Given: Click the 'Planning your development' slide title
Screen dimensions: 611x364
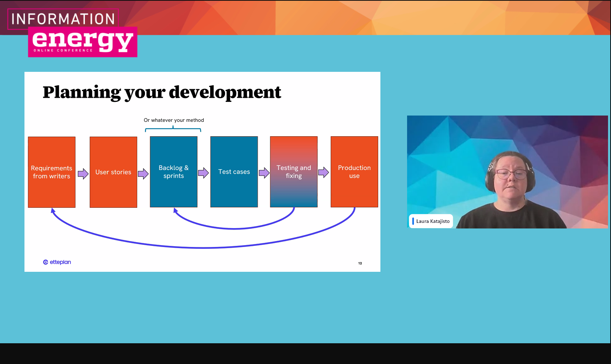Looking at the screenshot, I should tap(162, 92).
